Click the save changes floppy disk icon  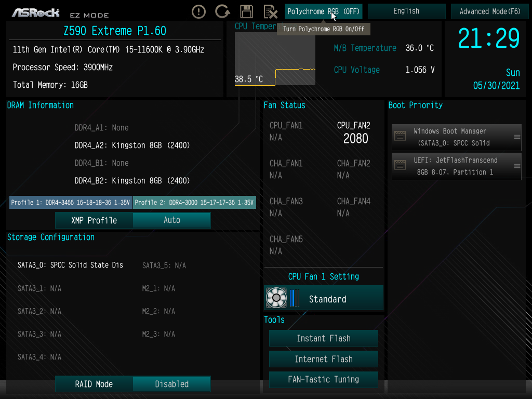[x=247, y=11]
